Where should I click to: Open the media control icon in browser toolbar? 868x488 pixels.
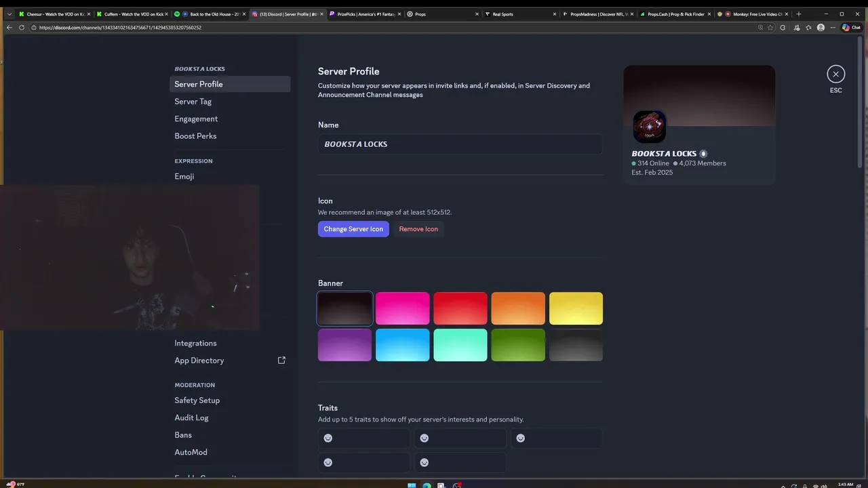pos(796,28)
